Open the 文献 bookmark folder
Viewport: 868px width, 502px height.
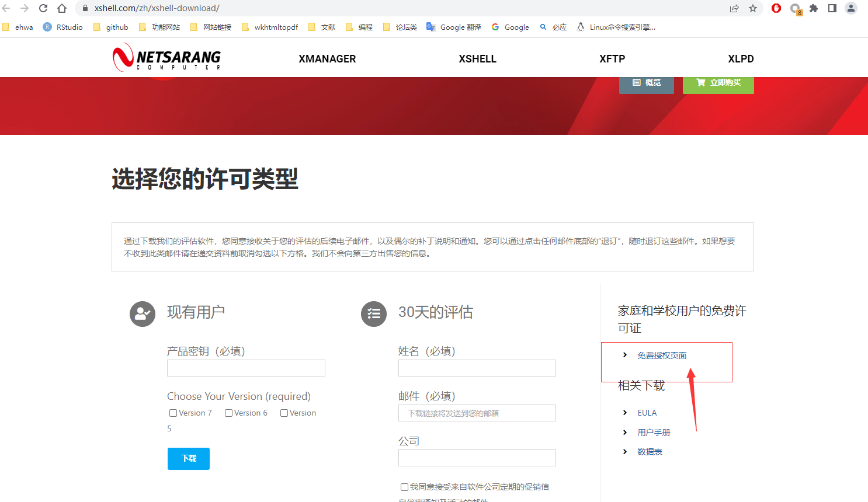[322, 27]
